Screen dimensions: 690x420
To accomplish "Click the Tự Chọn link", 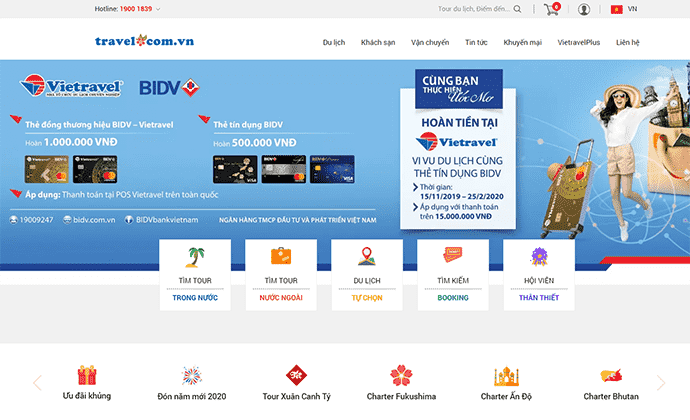I will [x=367, y=298].
